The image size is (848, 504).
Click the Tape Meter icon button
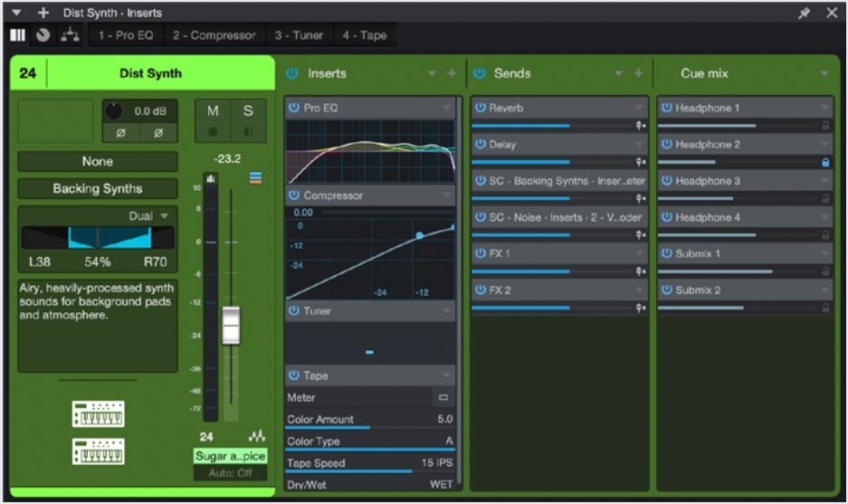443,398
